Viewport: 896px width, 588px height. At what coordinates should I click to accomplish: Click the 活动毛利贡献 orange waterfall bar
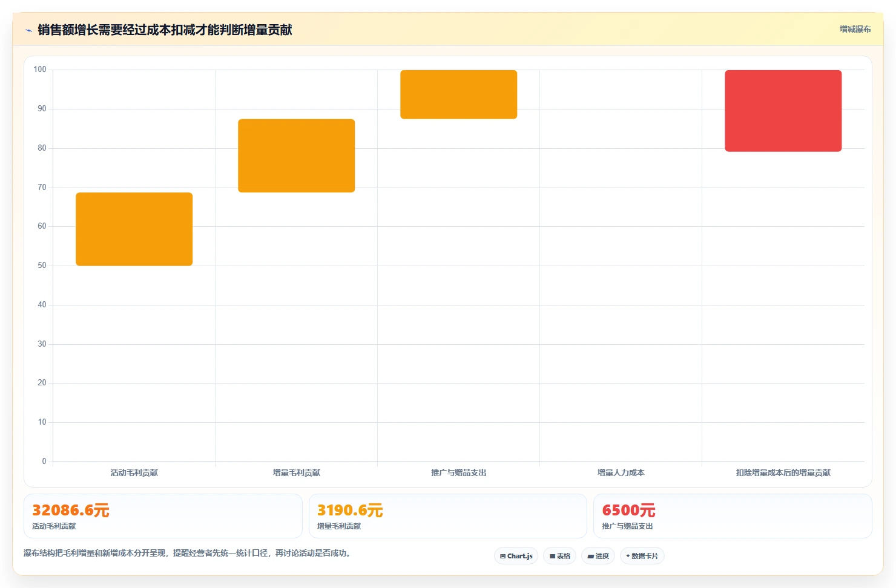click(x=134, y=229)
